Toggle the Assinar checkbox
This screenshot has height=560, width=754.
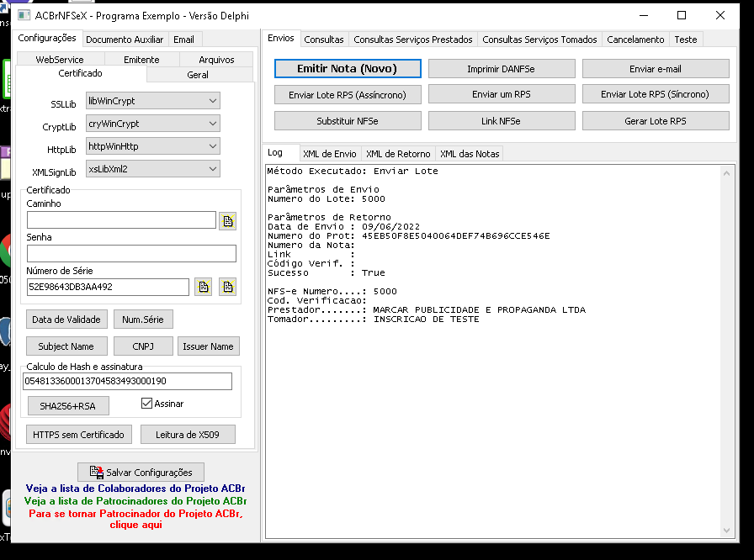pyautogui.click(x=146, y=404)
